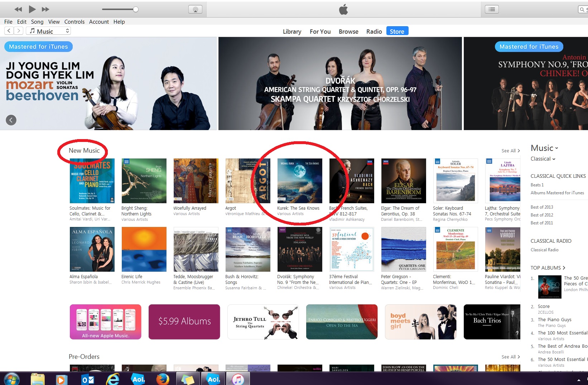588x385 pixels.
Task: Click the Fast-forward/next track button
Action: (x=45, y=9)
